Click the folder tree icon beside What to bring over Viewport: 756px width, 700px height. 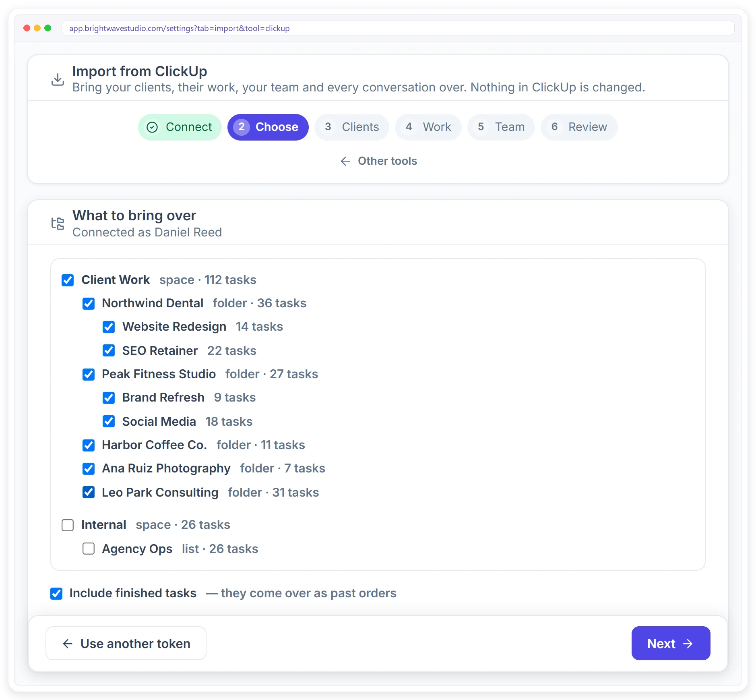[58, 224]
